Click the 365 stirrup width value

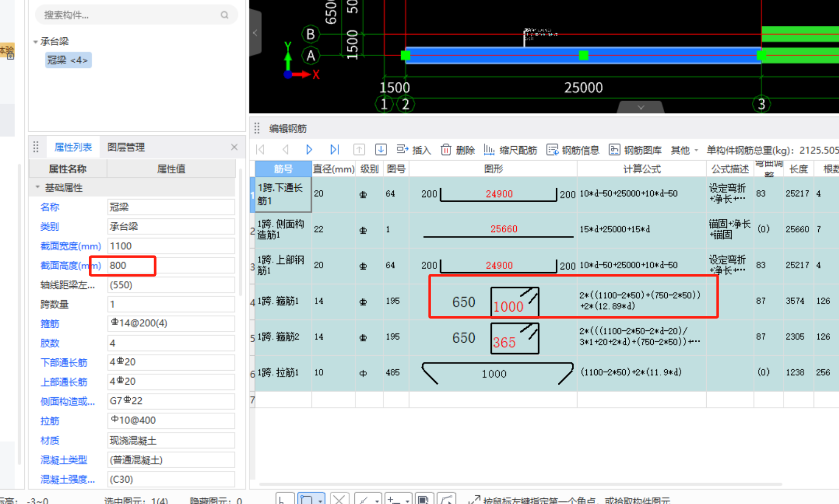point(504,342)
